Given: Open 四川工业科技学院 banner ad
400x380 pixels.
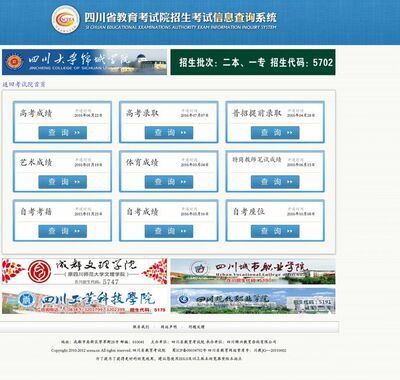Looking at the screenshot, I should point(84,301).
